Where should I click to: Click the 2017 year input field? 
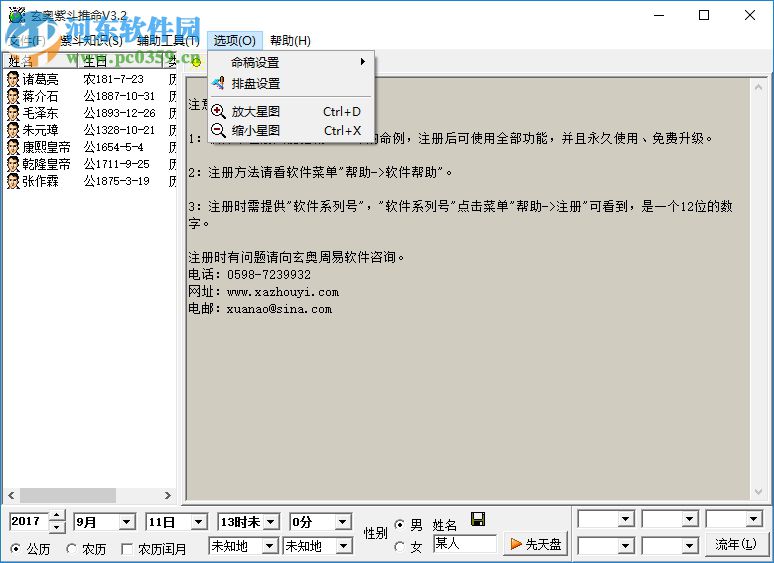[29, 522]
